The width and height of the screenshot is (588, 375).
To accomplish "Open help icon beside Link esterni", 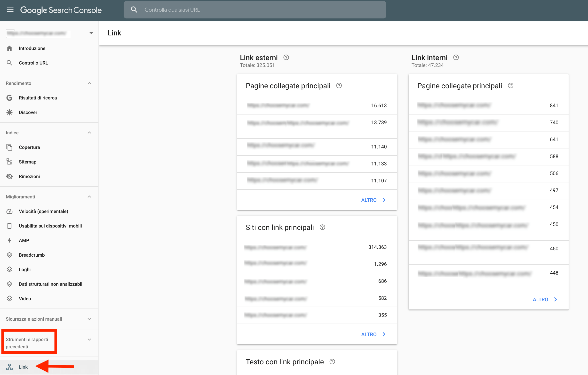I will 286,57.
